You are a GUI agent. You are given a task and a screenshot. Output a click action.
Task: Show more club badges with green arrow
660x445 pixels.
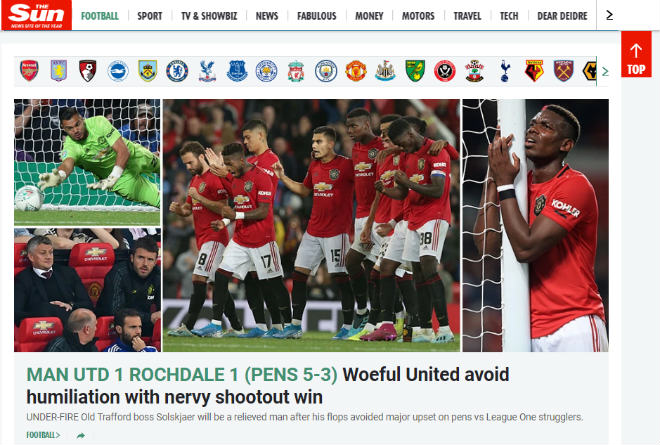(x=605, y=71)
